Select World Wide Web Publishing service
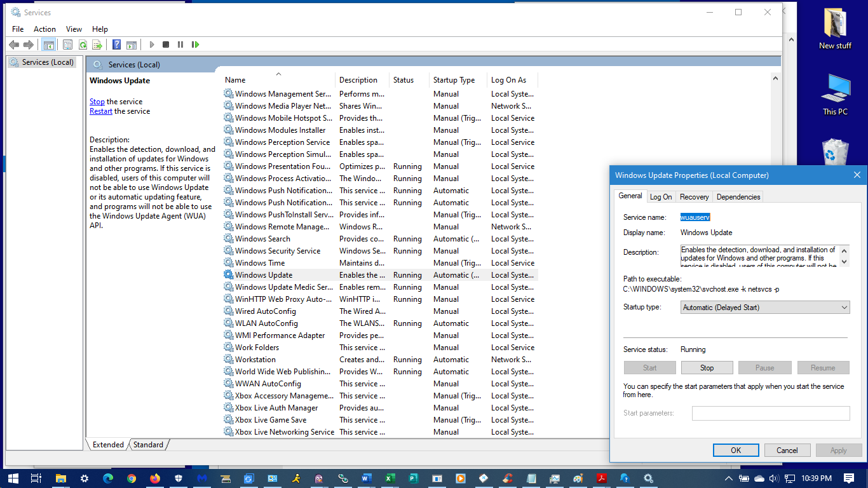The height and width of the screenshot is (488, 868). click(x=381, y=372)
